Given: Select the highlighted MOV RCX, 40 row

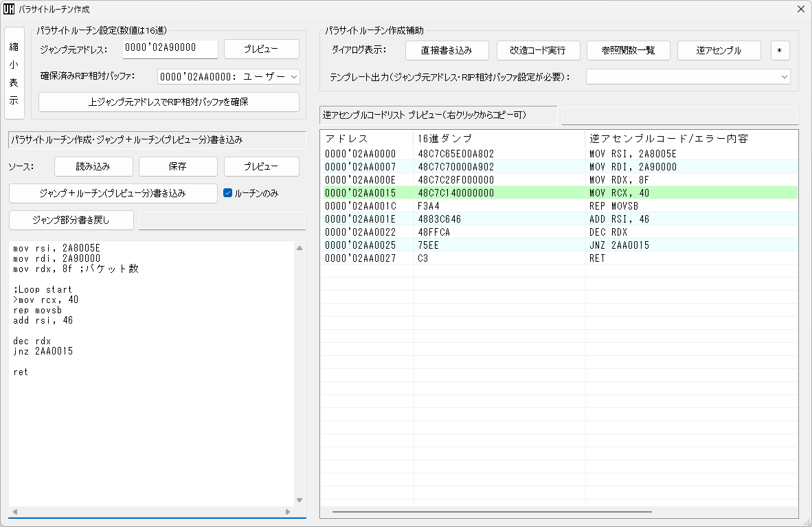Looking at the screenshot, I should point(559,193).
